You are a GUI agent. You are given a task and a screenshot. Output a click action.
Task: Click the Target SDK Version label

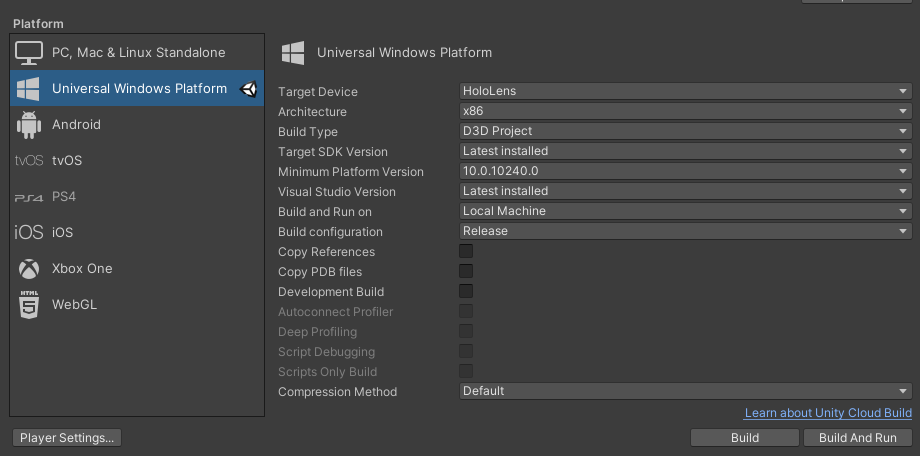click(333, 152)
